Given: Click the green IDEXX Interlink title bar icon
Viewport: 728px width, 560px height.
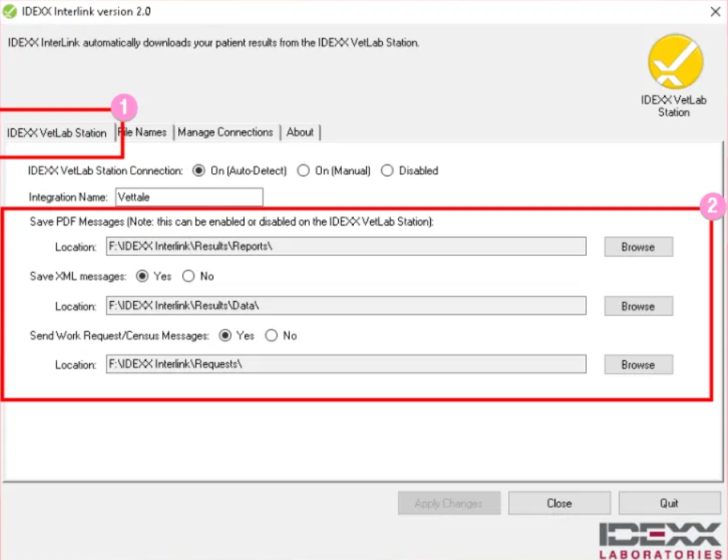Looking at the screenshot, I should [10, 11].
